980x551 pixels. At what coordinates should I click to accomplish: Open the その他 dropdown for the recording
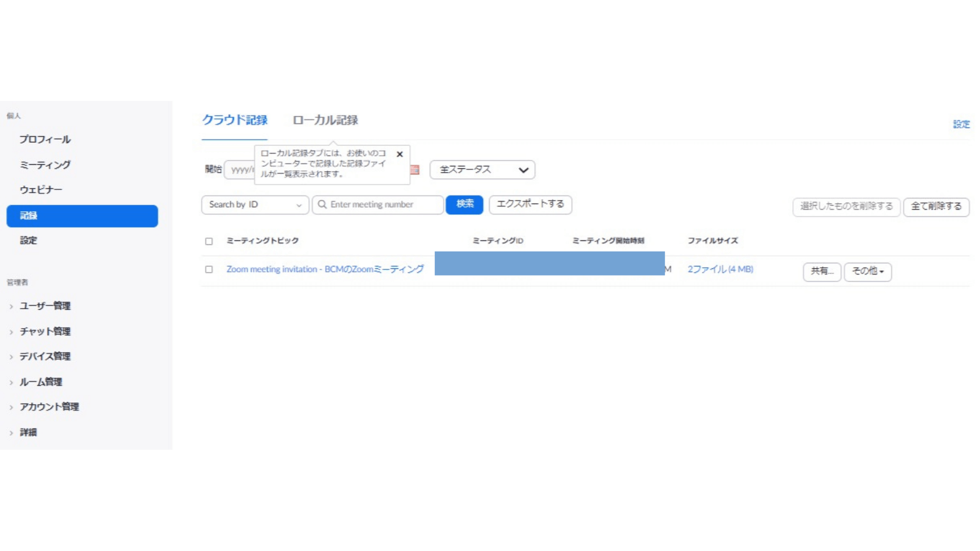click(867, 272)
